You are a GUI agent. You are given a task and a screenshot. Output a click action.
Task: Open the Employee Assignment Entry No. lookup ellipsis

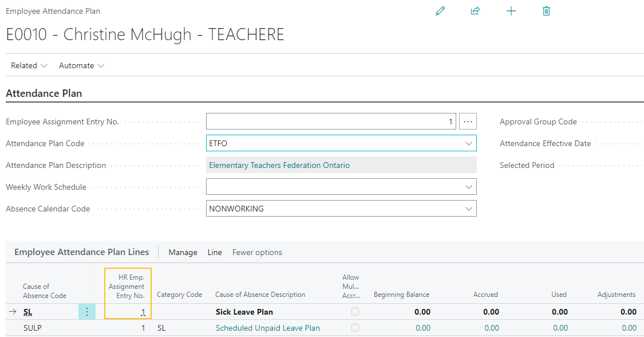pyautogui.click(x=468, y=121)
